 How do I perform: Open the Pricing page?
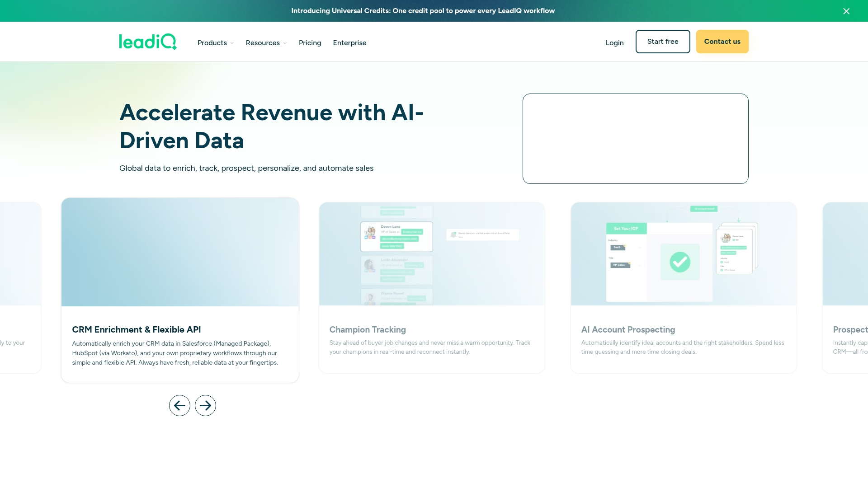coord(310,43)
